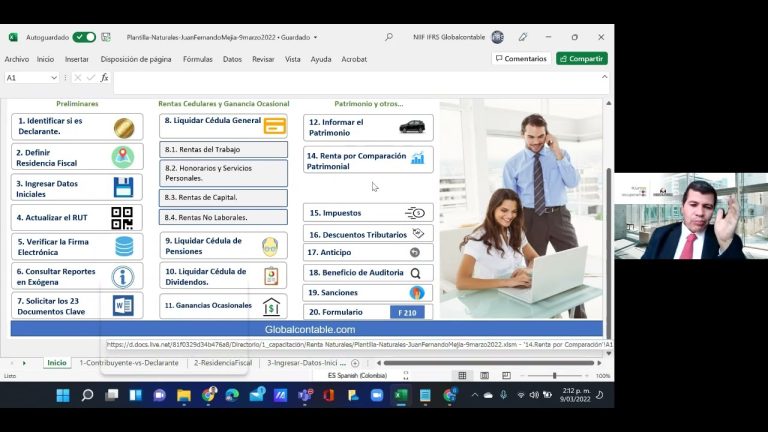Open the Inicio ribbon tab
This screenshot has width=768, height=432.
pyautogui.click(x=45, y=59)
